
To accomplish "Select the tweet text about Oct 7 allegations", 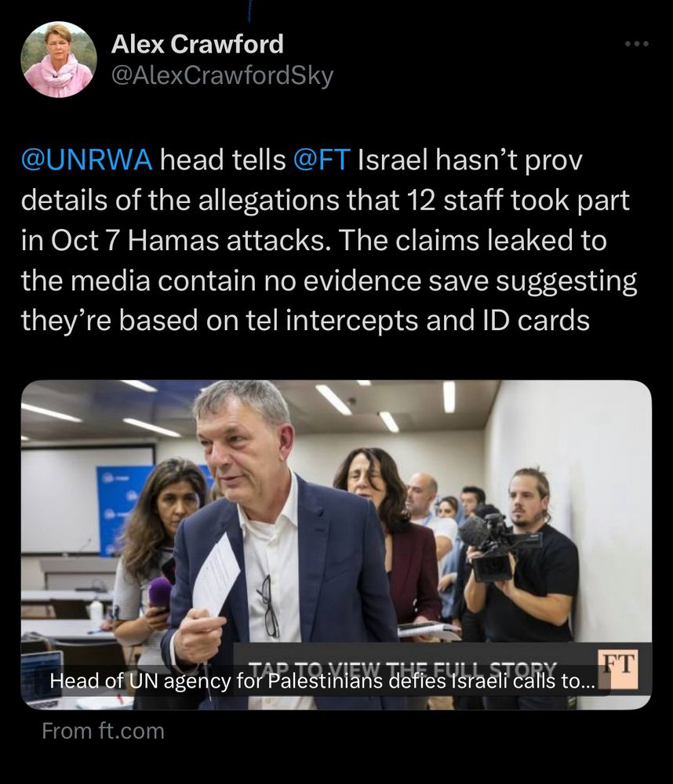I will click(329, 240).
